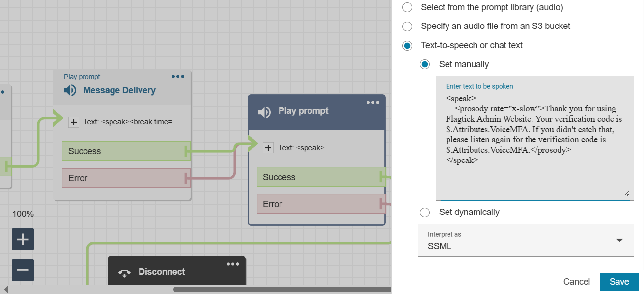Open the selected Play prompt block's ellipsis menu

(x=373, y=102)
